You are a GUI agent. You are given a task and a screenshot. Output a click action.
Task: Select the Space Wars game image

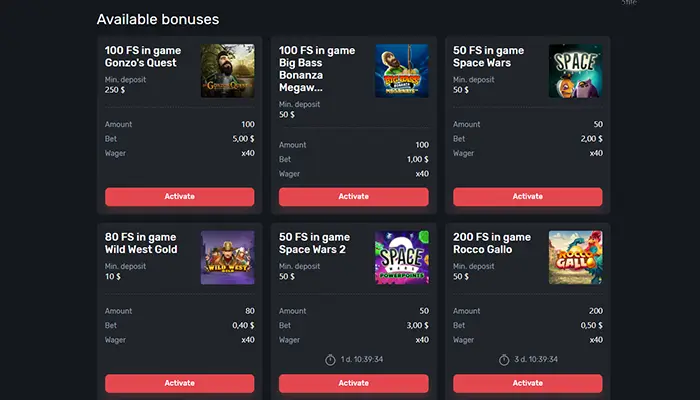(x=575, y=71)
